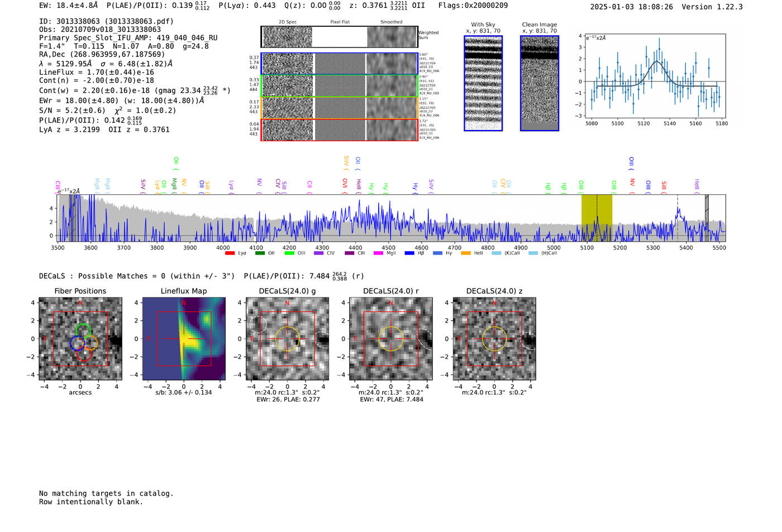View the DECaLS(24.0) r cutout
The image size is (782, 532).
390,339
